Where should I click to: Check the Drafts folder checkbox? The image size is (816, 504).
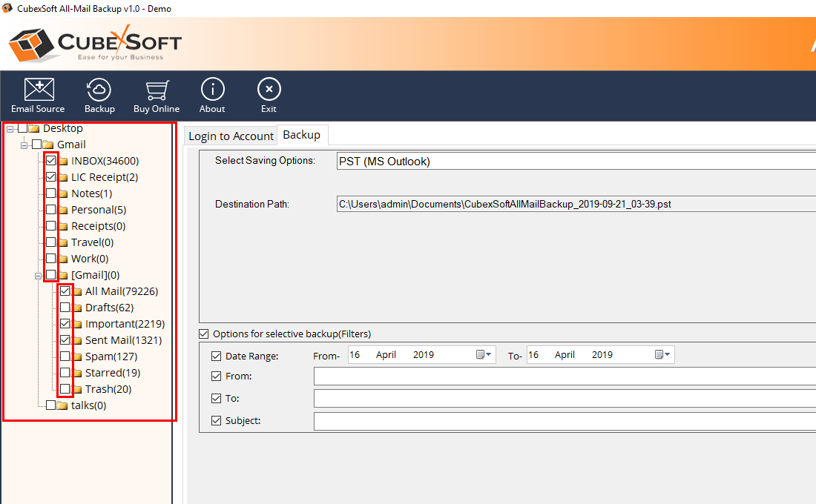tap(65, 308)
